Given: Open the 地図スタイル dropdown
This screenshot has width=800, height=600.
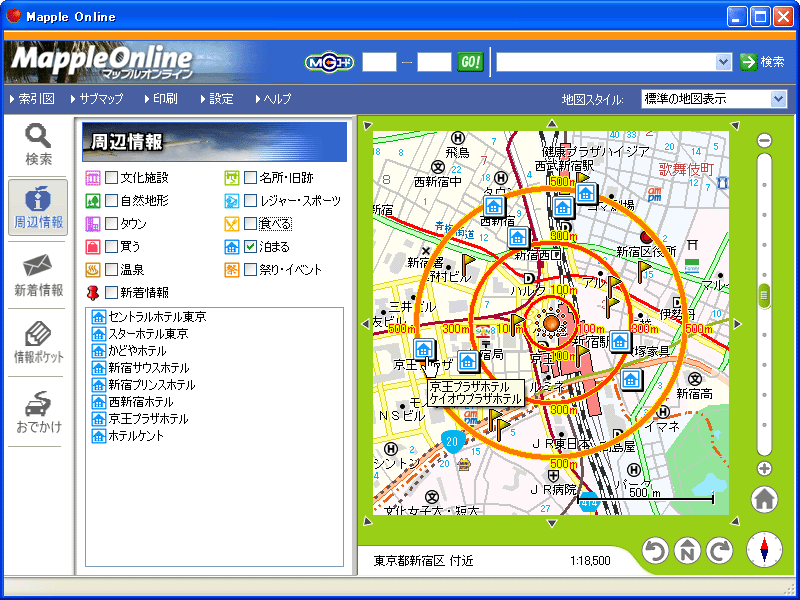Looking at the screenshot, I should tap(714, 98).
